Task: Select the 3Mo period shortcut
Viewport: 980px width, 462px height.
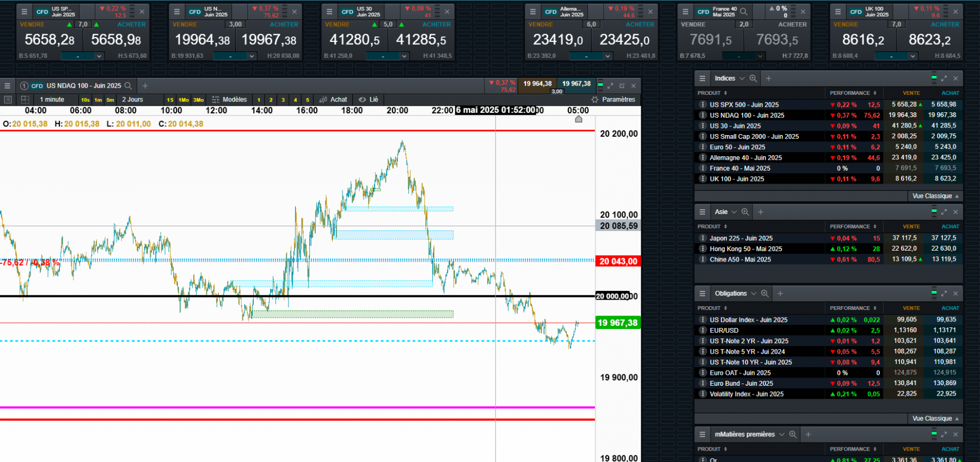Action: pos(199,100)
